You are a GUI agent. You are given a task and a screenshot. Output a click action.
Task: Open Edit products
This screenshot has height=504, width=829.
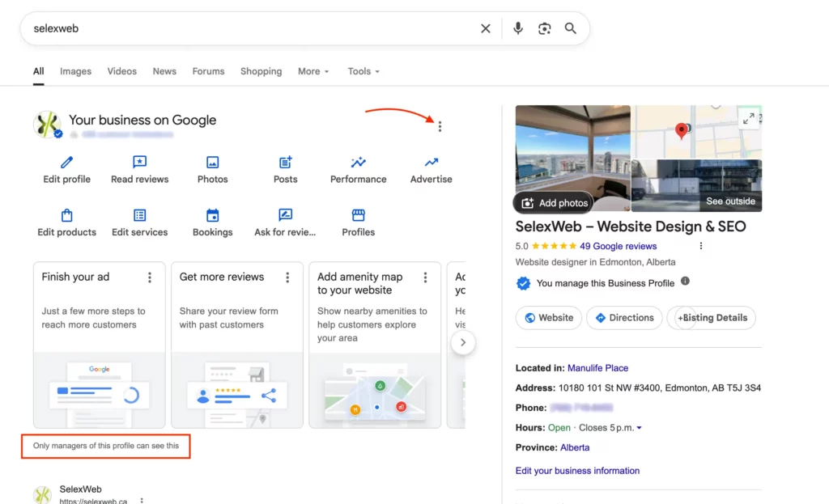click(x=66, y=222)
